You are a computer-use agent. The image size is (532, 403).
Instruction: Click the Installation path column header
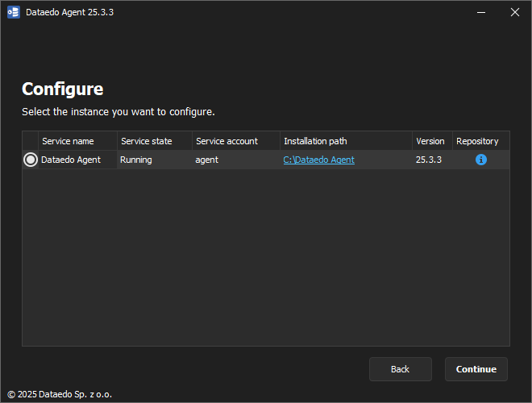[x=346, y=141]
